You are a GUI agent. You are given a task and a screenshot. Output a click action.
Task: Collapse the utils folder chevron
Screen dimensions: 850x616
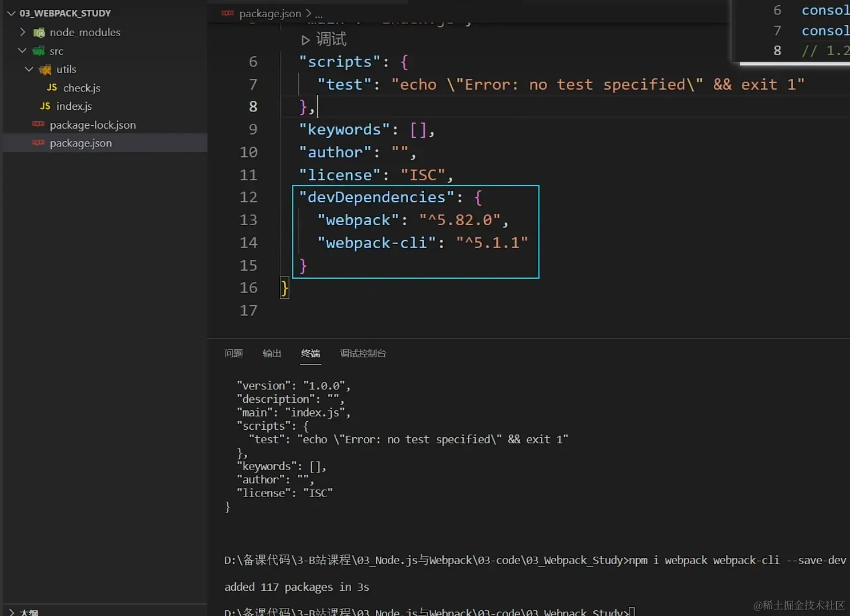[29, 69]
